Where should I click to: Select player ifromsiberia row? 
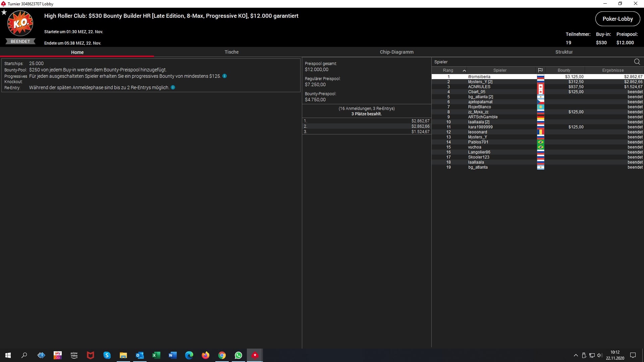pos(479,77)
